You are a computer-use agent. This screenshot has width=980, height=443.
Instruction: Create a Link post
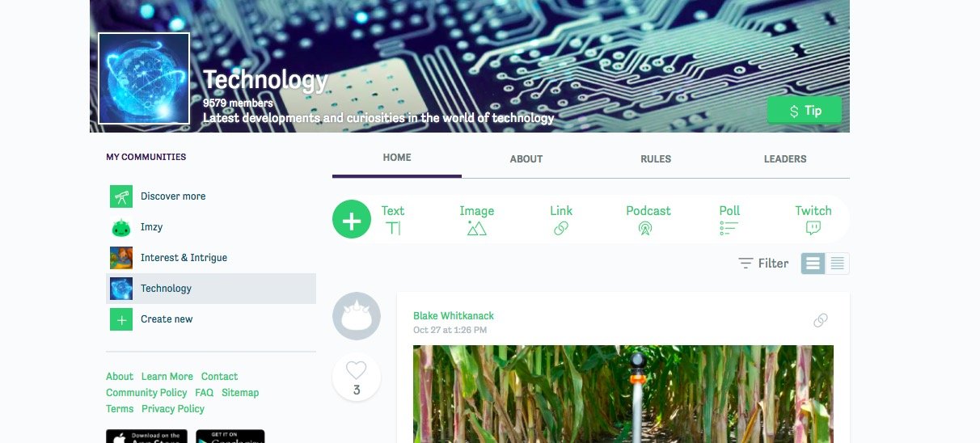coord(561,219)
